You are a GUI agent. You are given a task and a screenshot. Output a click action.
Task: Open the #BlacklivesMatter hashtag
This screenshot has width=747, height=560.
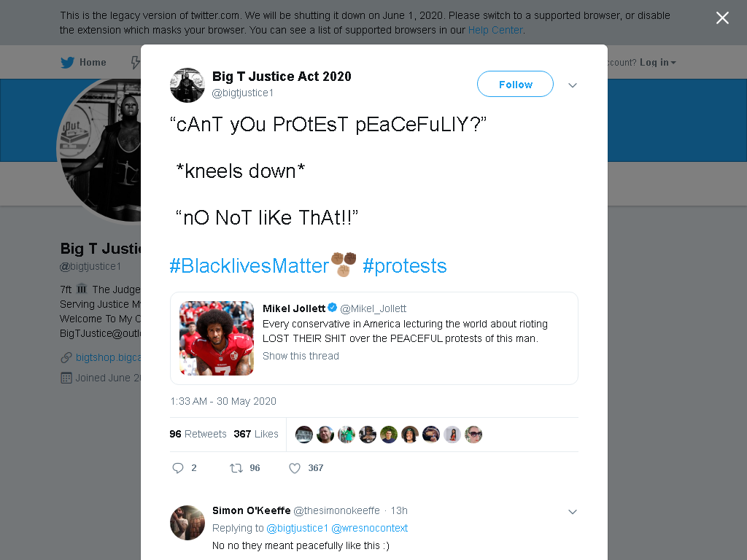click(249, 265)
